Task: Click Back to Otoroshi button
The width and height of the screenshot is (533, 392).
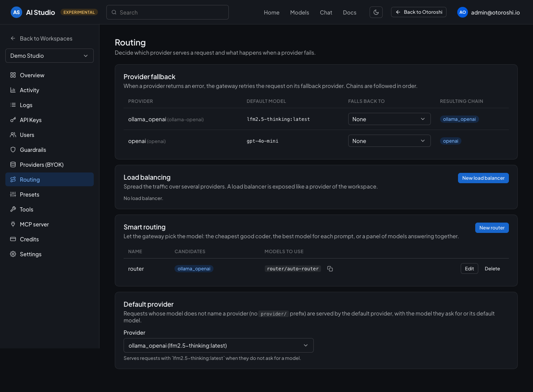Action: pos(419,12)
